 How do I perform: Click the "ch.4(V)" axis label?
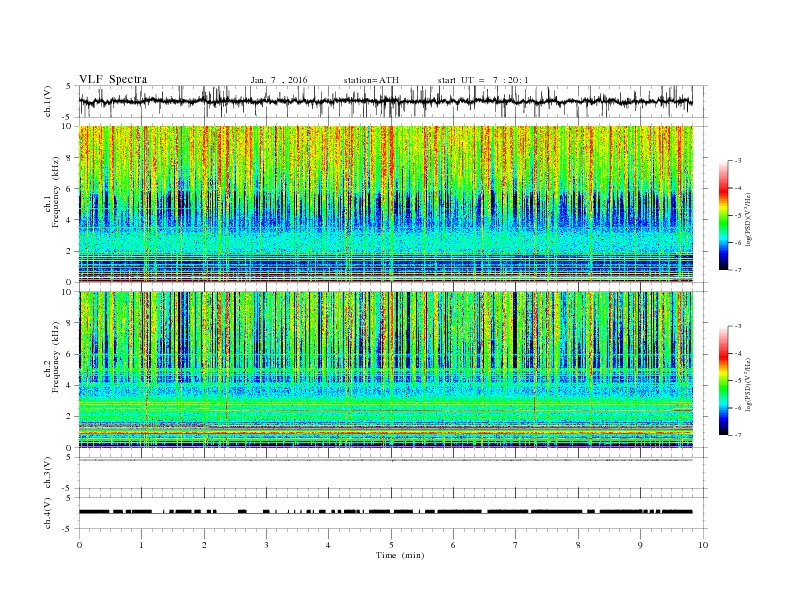click(x=48, y=513)
